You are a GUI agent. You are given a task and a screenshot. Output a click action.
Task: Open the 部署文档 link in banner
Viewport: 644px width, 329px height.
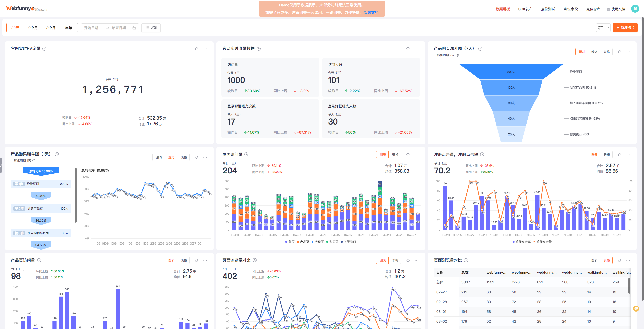371,13
